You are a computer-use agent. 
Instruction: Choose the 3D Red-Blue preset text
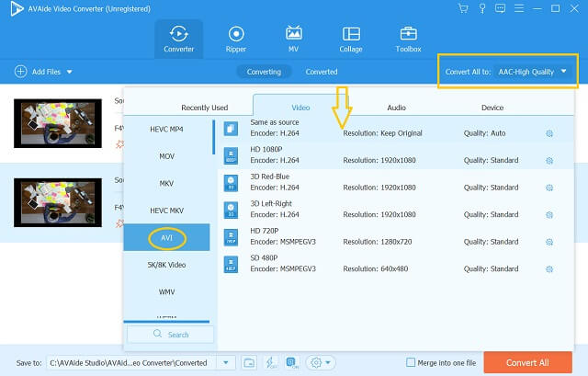pos(269,177)
